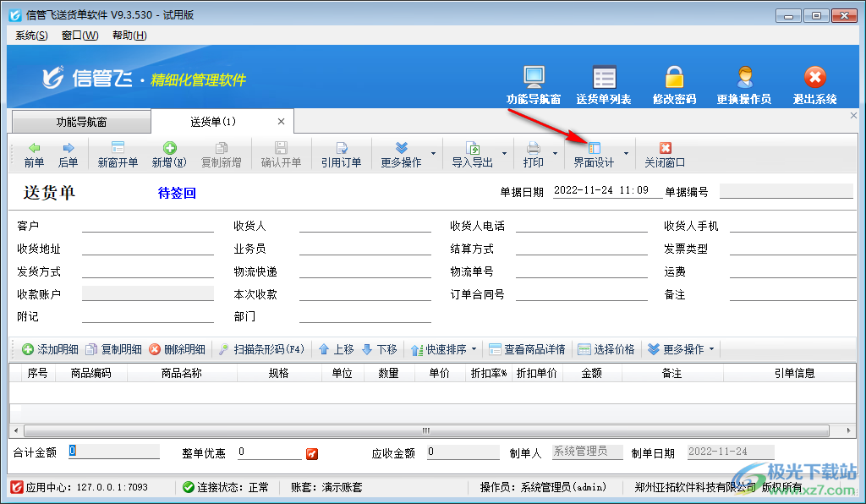
Task: Click the red edit icon beside 整单优惠
Action: 312,454
